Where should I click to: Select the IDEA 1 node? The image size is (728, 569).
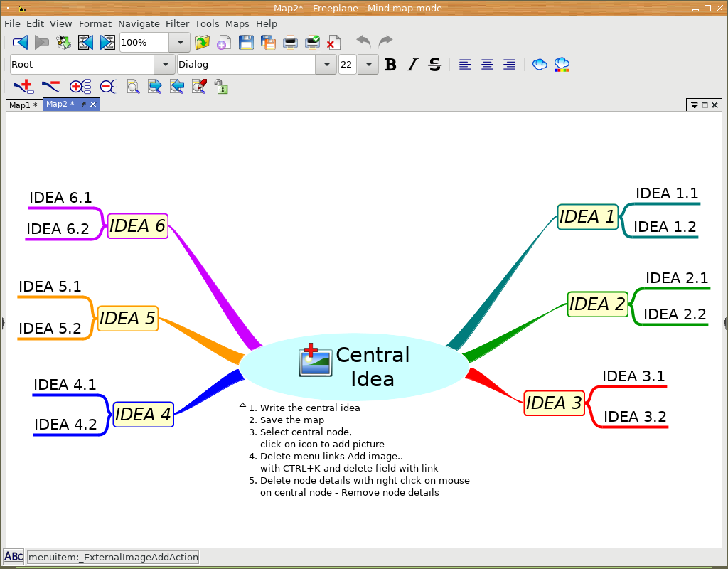pos(587,217)
